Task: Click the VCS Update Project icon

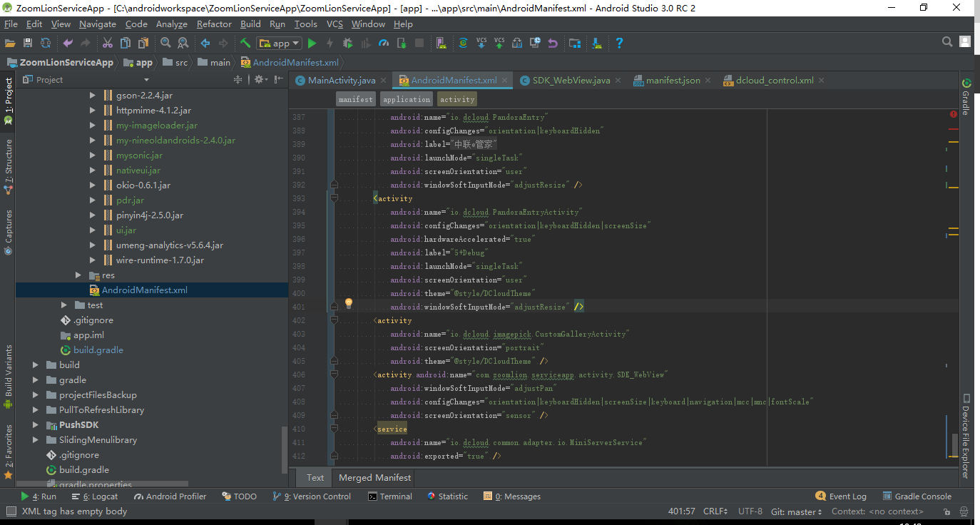Action: (481, 44)
